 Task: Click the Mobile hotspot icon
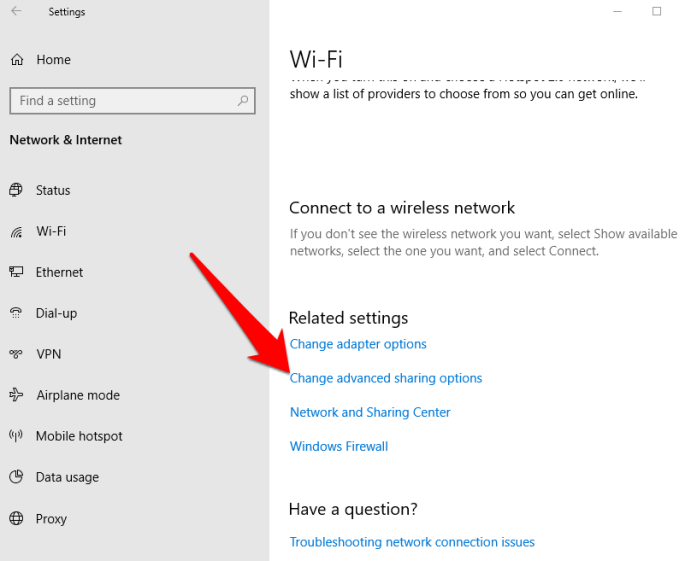16,436
